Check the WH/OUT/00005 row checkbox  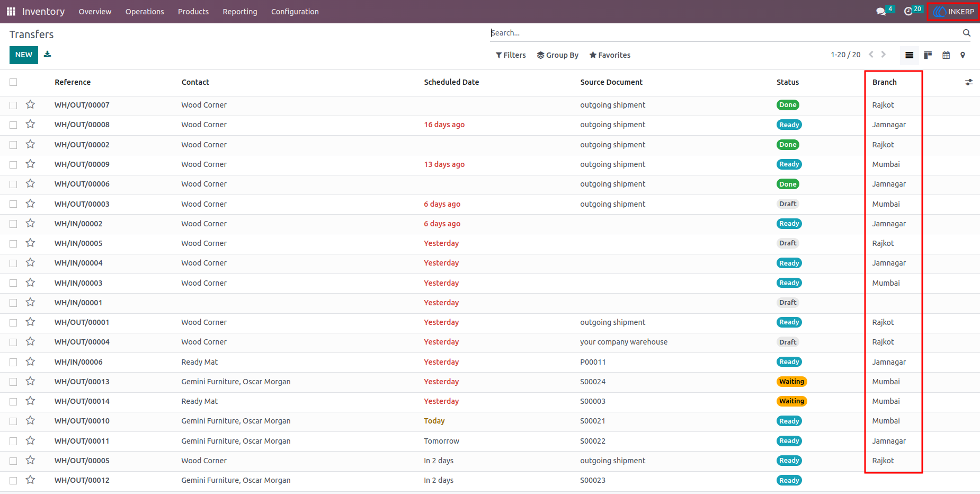pos(13,461)
